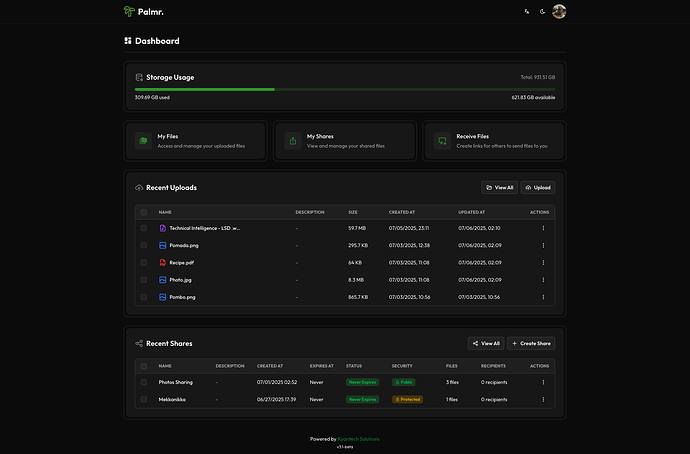Follow the Kyantech Solutions footer link

[359, 439]
